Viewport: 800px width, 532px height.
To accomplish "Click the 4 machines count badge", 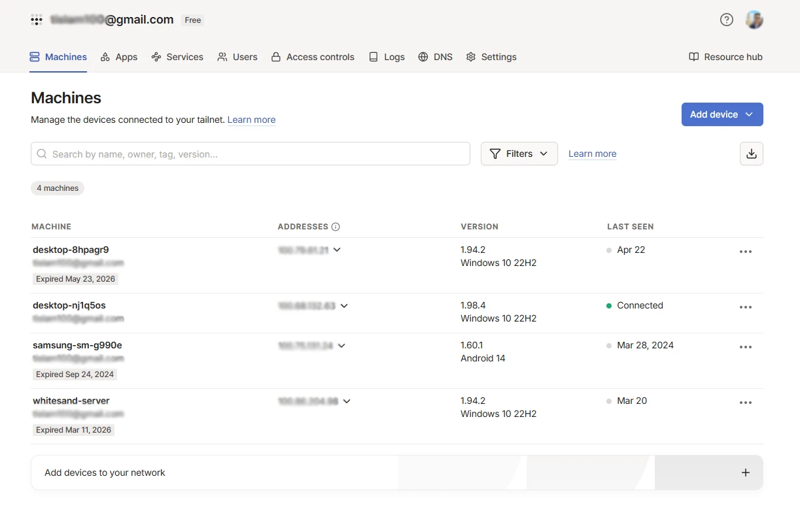I will [x=58, y=188].
